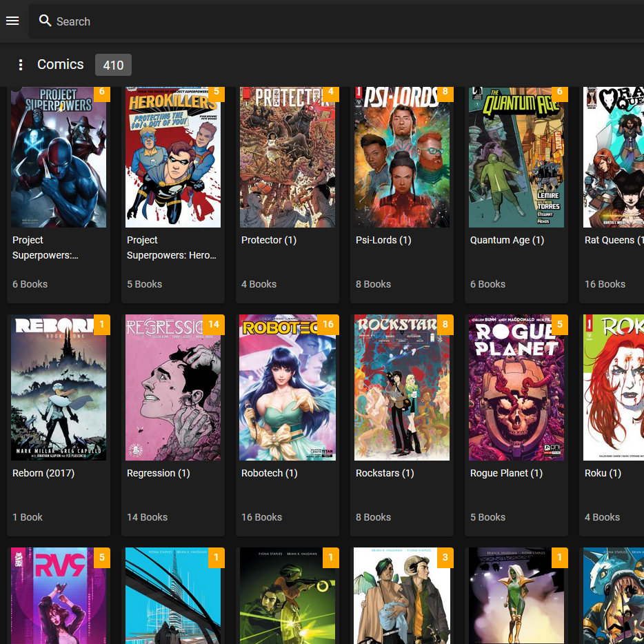Click the search magnifier icon
Viewport: 644px width, 644px height.
point(46,21)
